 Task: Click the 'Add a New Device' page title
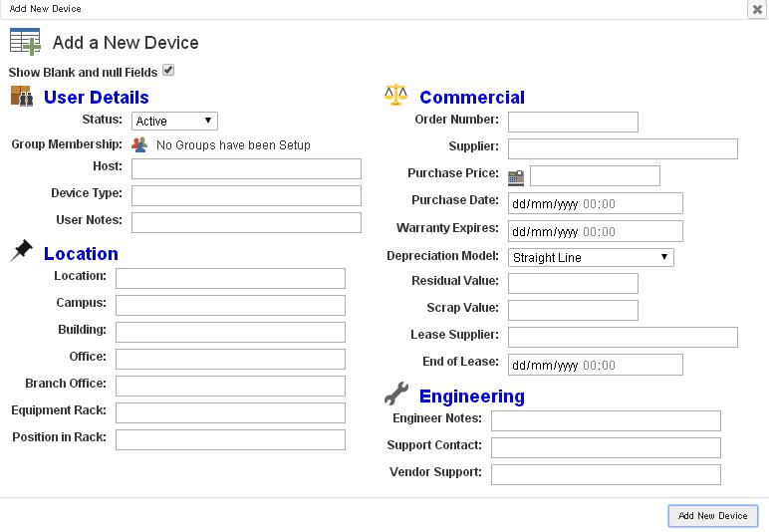tap(126, 43)
